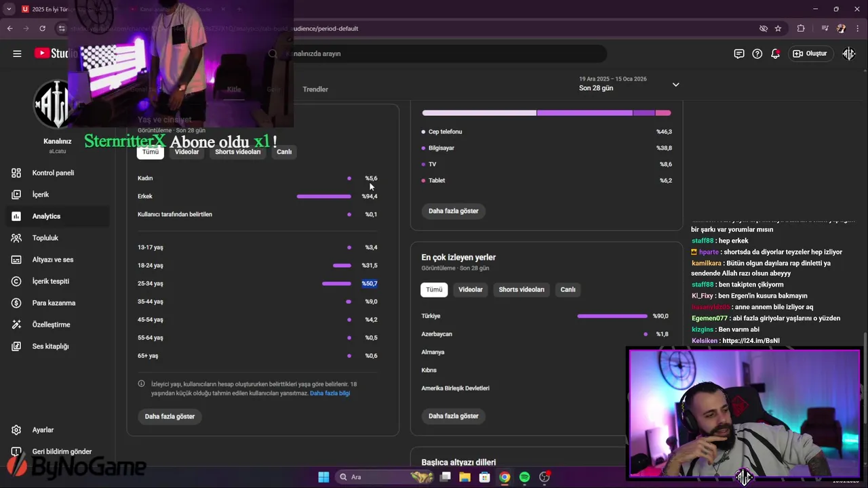Open Spotify from the taskbar
This screenshot has height=488, width=868.
click(524, 477)
